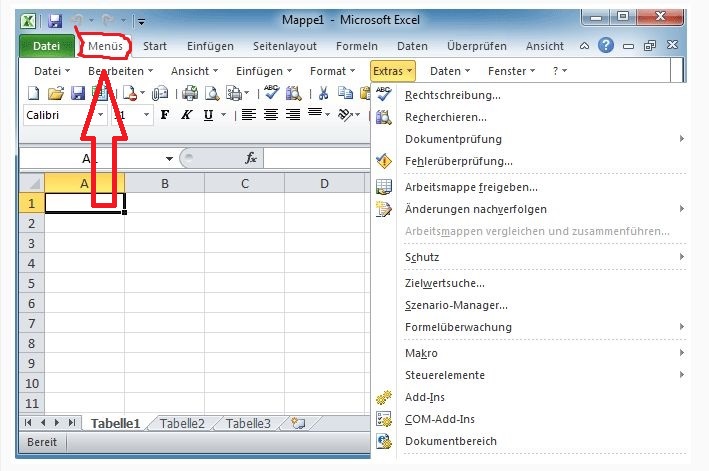Image resolution: width=709 pixels, height=471 pixels.
Task: Click the insert function fx icon
Action: point(251,158)
